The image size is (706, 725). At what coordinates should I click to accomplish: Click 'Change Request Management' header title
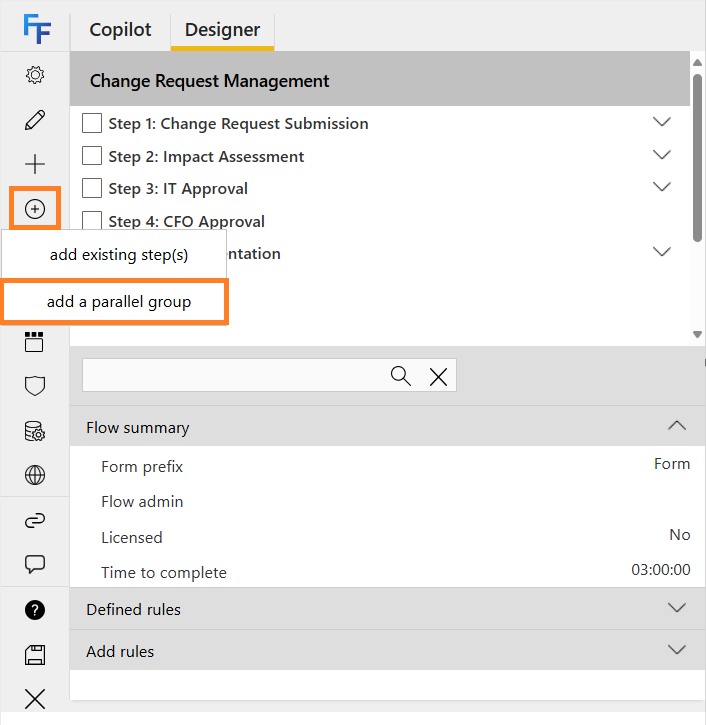coord(209,81)
